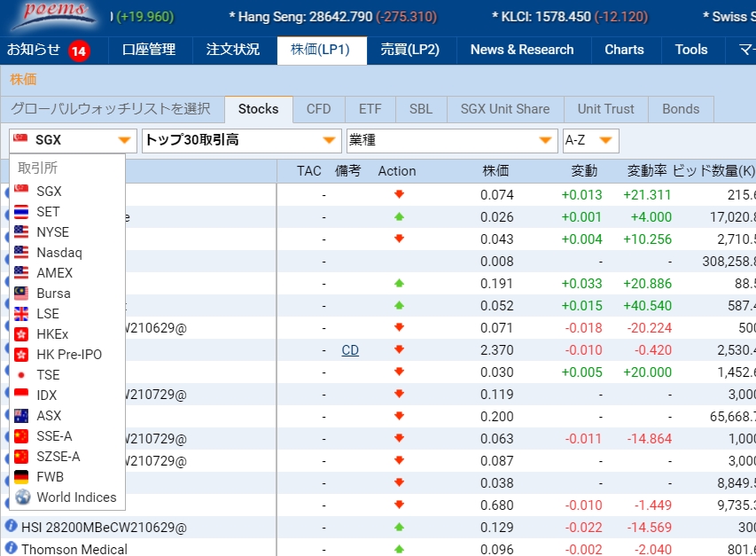
Task: Switch to Unit Trust tab
Action: pyautogui.click(x=606, y=109)
